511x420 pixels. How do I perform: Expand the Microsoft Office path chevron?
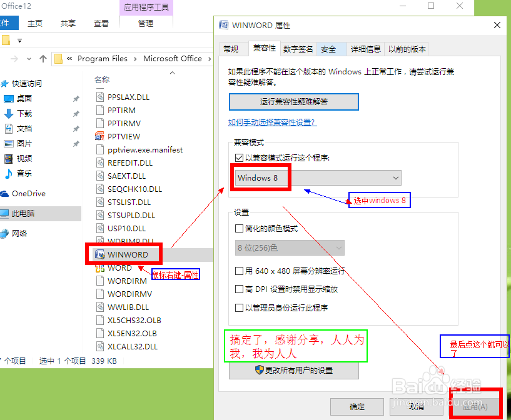210,59
